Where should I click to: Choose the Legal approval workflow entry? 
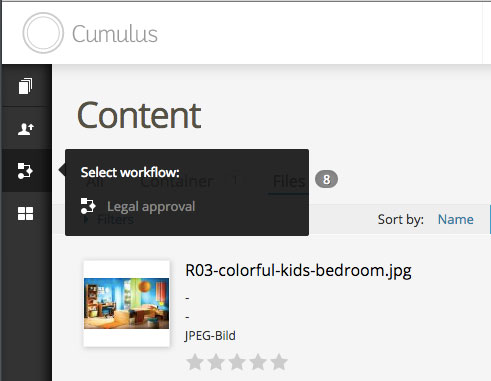pyautogui.click(x=151, y=206)
